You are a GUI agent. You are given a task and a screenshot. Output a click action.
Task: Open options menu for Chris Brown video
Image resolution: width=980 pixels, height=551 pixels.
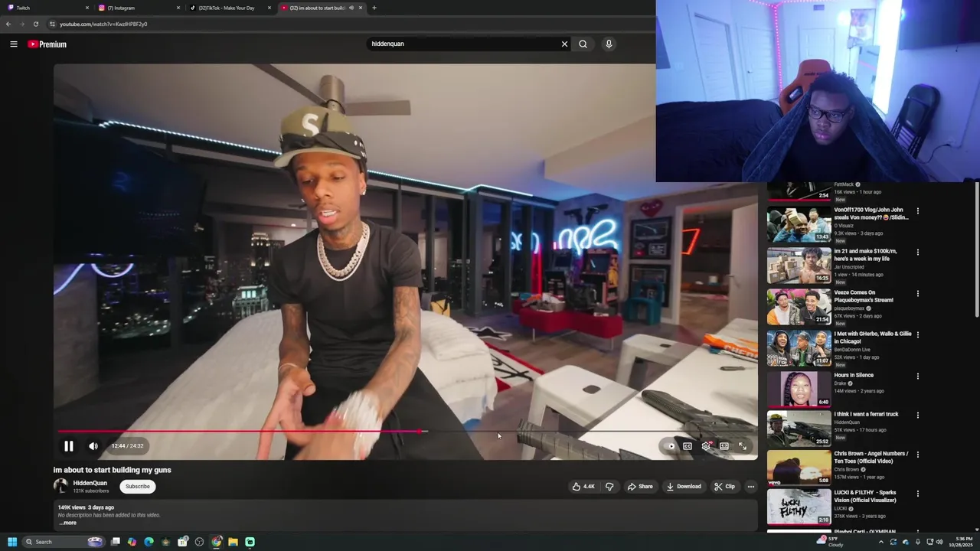click(x=918, y=455)
